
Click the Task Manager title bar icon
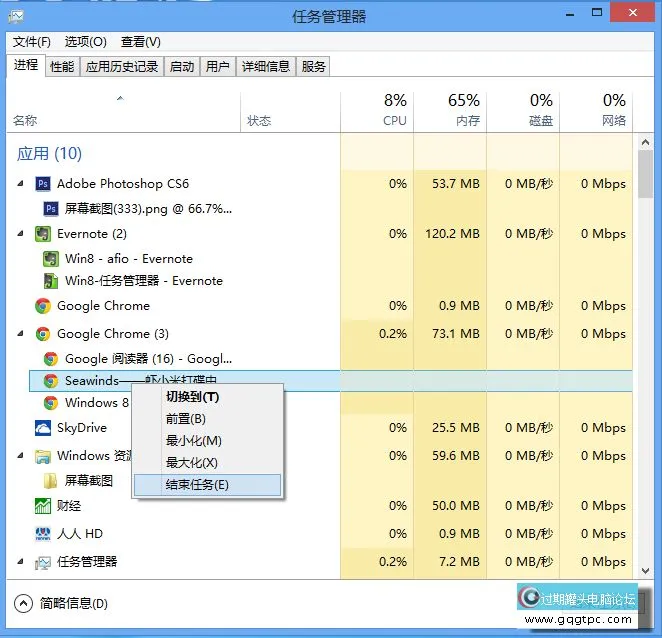16,17
